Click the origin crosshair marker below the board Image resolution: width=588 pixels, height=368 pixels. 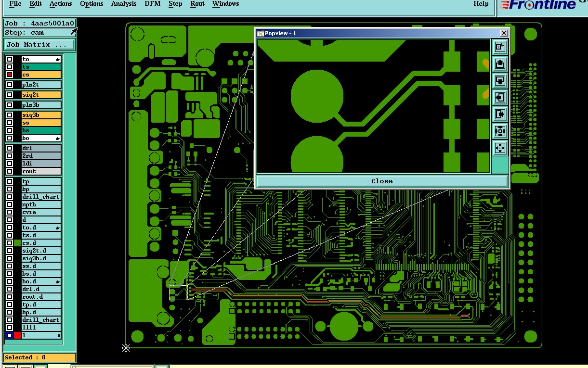click(x=126, y=348)
